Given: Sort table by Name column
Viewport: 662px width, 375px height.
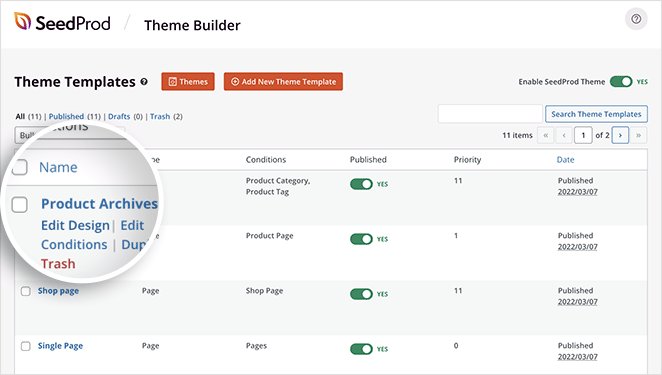Looking at the screenshot, I should tap(58, 167).
